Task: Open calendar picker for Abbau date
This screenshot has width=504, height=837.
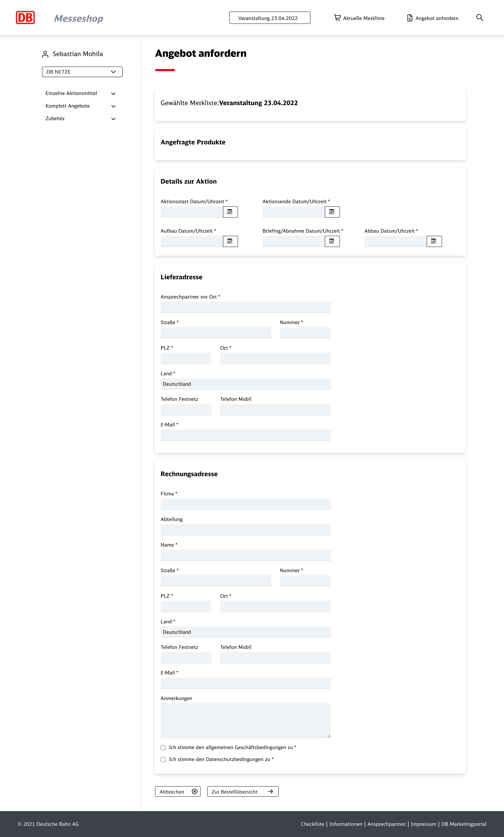Action: [434, 242]
